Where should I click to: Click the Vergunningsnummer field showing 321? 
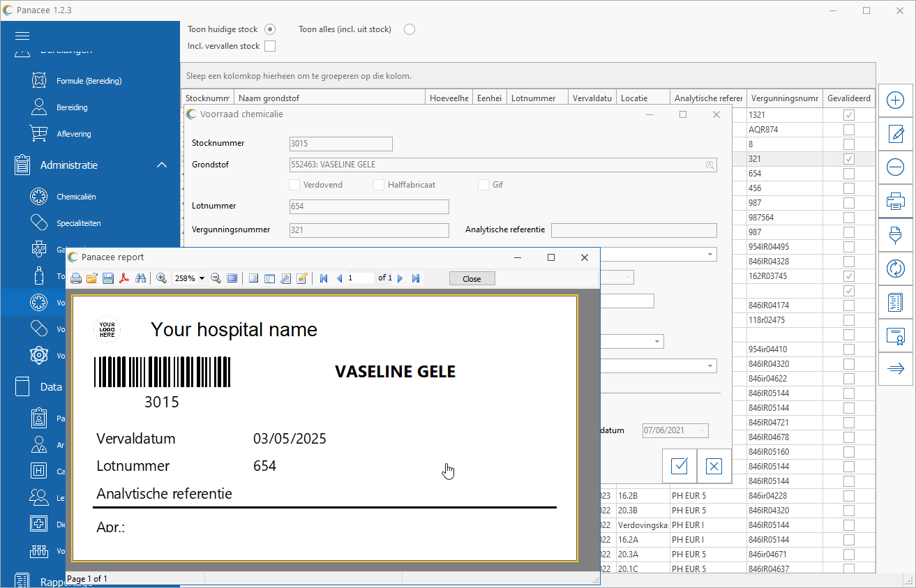point(369,230)
